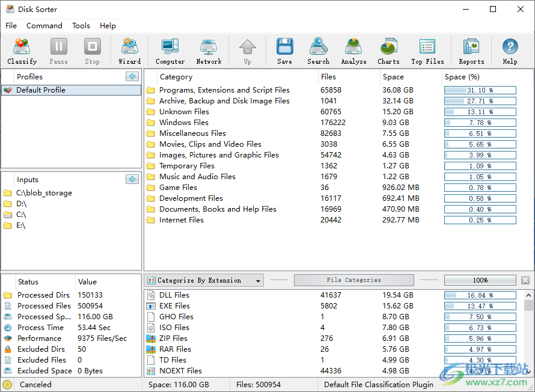The height and width of the screenshot is (392, 535).
Task: Open the Help menu
Action: (x=108, y=26)
